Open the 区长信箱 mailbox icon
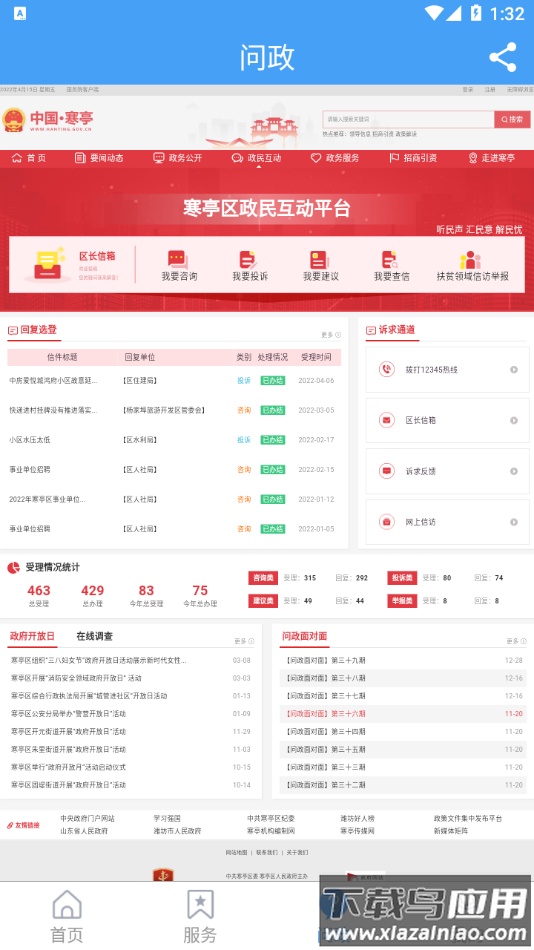 (48, 264)
